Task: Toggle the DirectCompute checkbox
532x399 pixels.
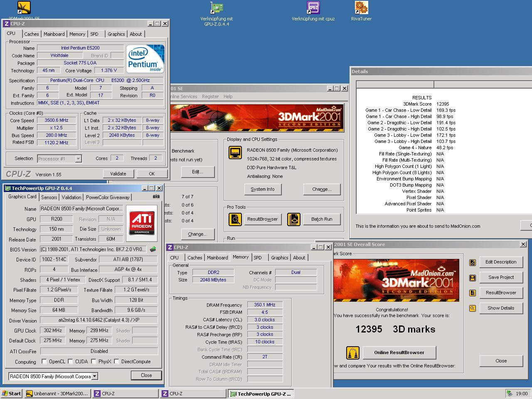Action: 116,362
